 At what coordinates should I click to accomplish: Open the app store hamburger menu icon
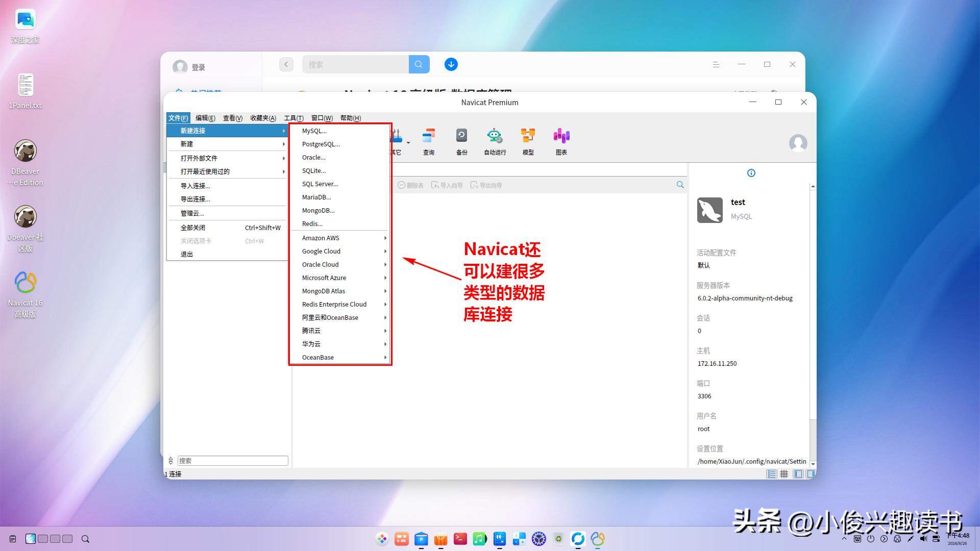[x=716, y=64]
